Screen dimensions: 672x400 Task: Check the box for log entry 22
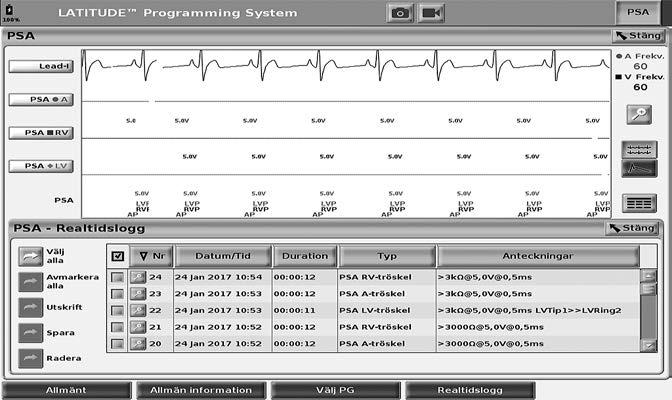117,310
